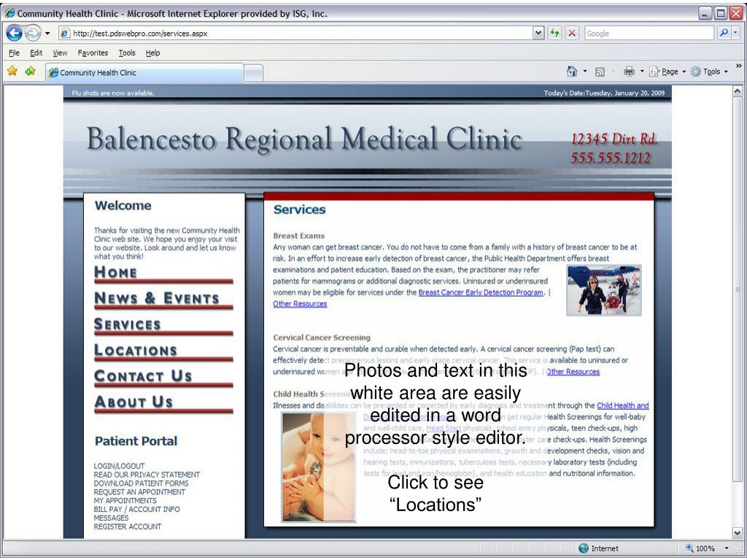Select the Community Health Clinic tab
The width and height of the screenshot is (747, 560).
click(144, 72)
